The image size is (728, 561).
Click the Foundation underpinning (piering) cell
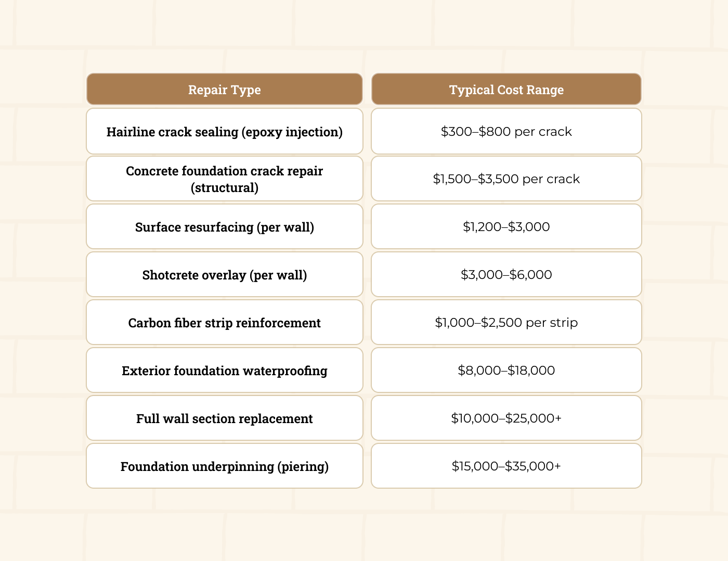click(x=224, y=466)
